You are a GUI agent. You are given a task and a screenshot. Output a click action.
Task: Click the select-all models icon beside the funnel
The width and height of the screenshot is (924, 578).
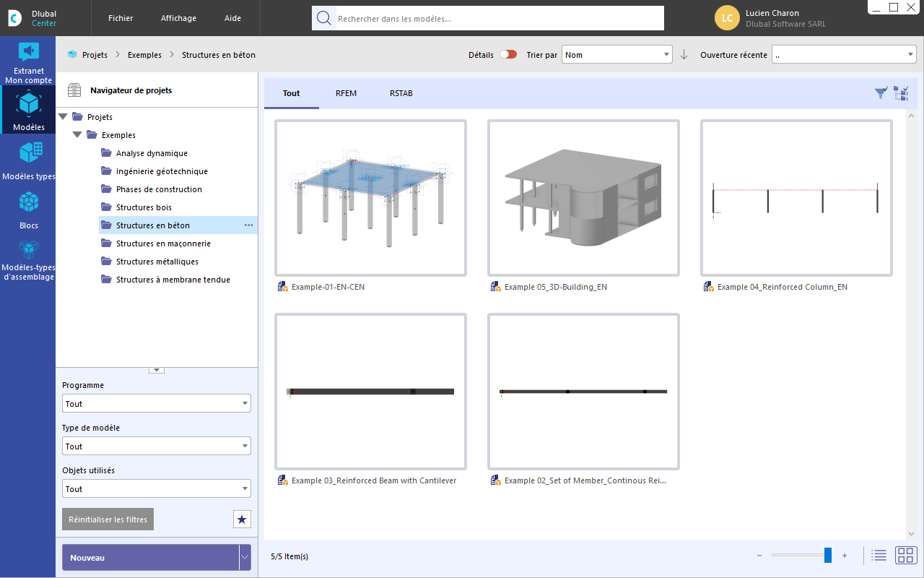click(901, 92)
